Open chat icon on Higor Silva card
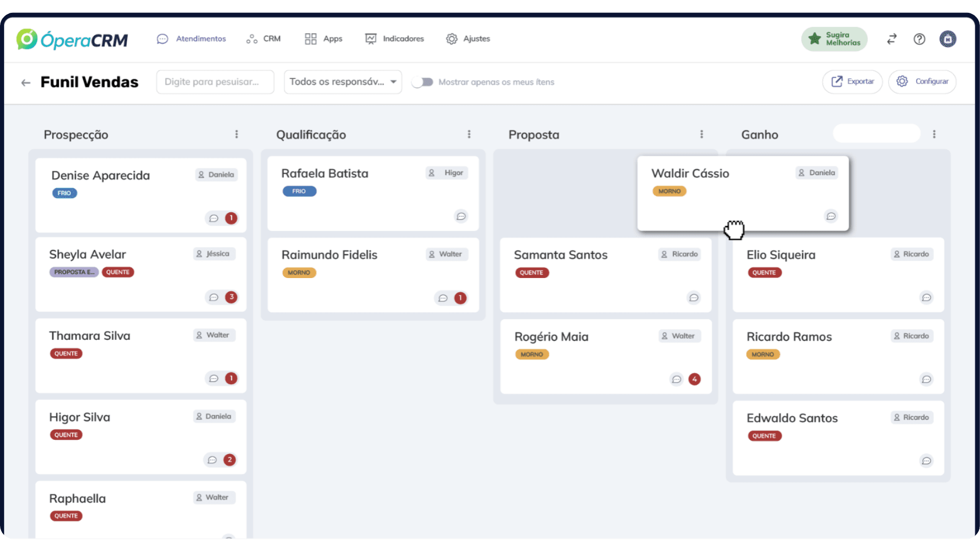 click(x=212, y=460)
